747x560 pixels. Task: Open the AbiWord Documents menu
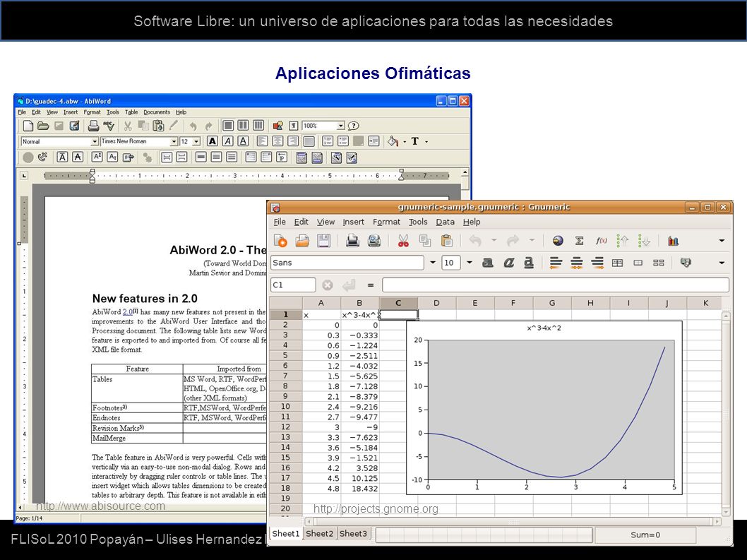click(157, 112)
